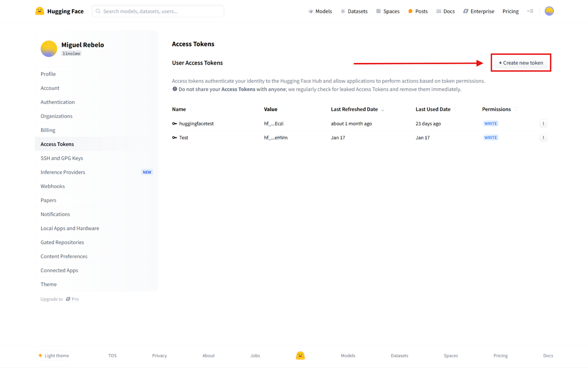The height and width of the screenshot is (368, 588).
Task: Click the Miguel Rebelo profile avatar in sidebar
Action: pos(49,49)
